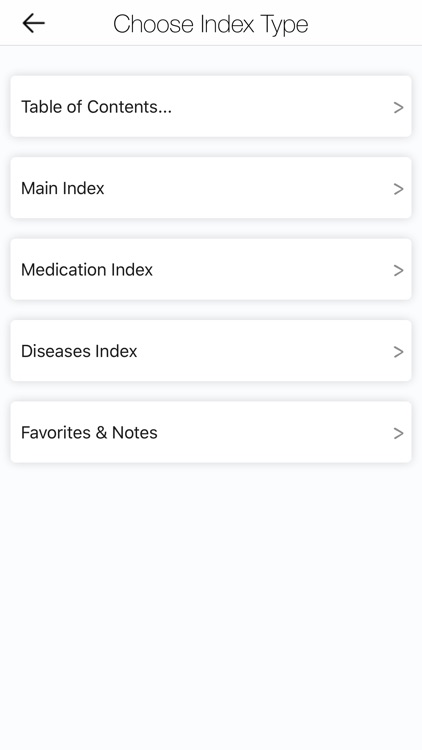Select the Table of Contents card
This screenshot has width=422, height=750.
[211, 106]
